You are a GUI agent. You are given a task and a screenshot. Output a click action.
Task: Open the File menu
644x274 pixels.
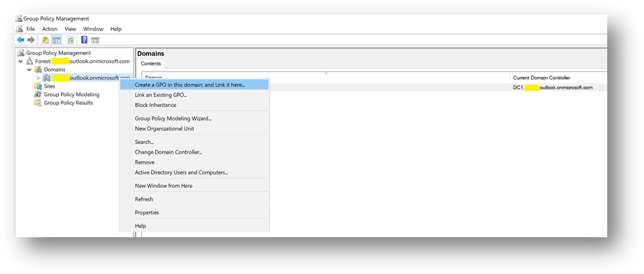[31, 29]
